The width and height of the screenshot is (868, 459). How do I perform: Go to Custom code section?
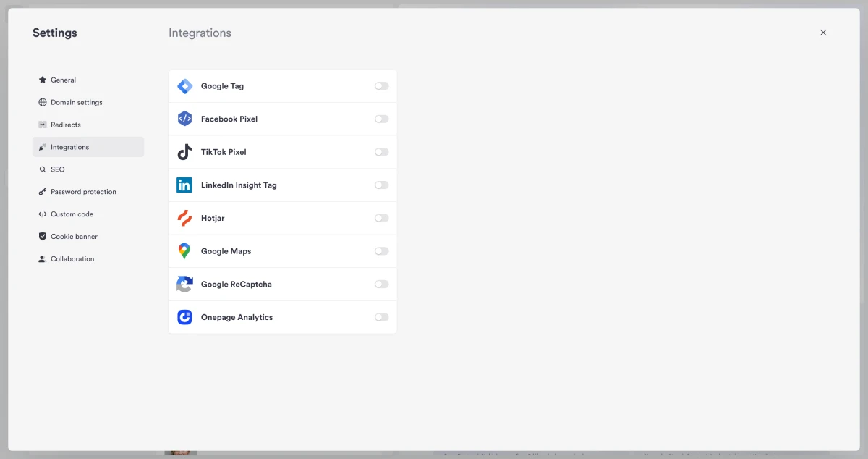[x=88, y=214]
